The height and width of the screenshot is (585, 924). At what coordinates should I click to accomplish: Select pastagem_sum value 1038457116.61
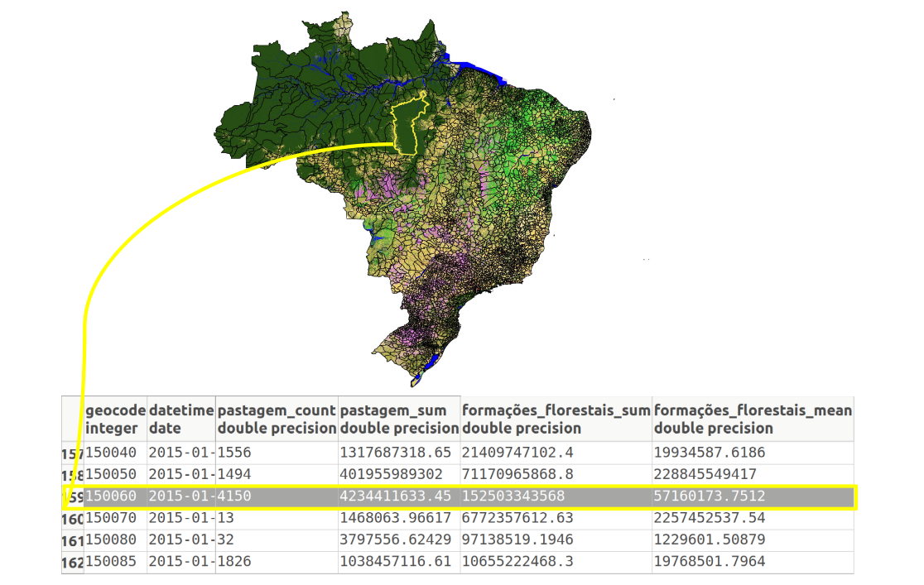click(x=396, y=562)
